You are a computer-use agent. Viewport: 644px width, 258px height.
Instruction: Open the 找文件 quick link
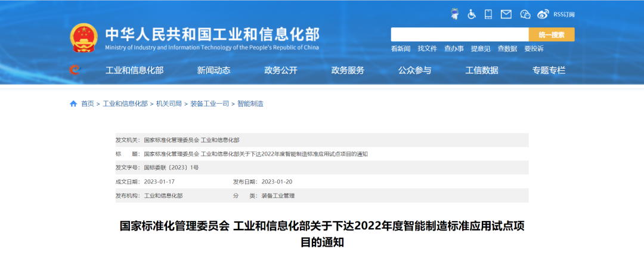427,48
